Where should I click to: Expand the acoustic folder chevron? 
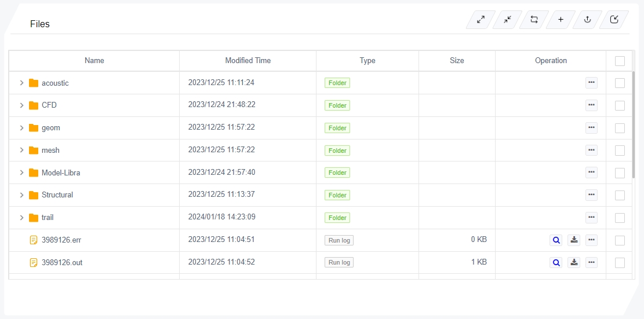(x=22, y=83)
